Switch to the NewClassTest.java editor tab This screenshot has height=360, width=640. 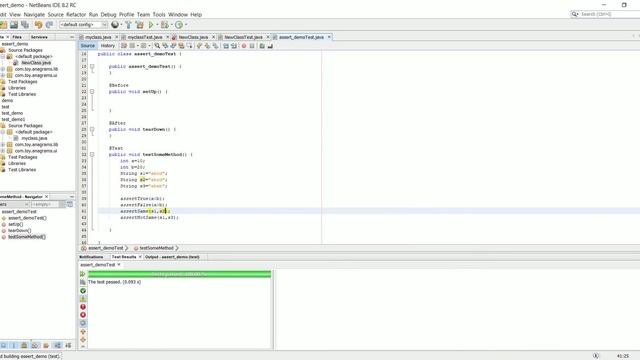(x=243, y=37)
